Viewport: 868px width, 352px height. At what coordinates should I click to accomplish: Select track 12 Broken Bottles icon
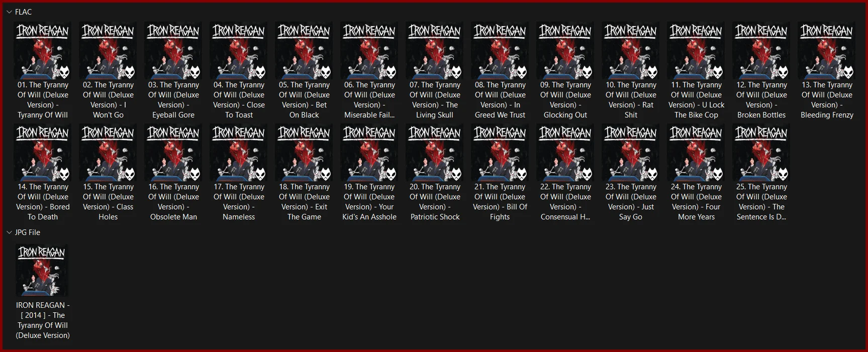[x=761, y=50]
